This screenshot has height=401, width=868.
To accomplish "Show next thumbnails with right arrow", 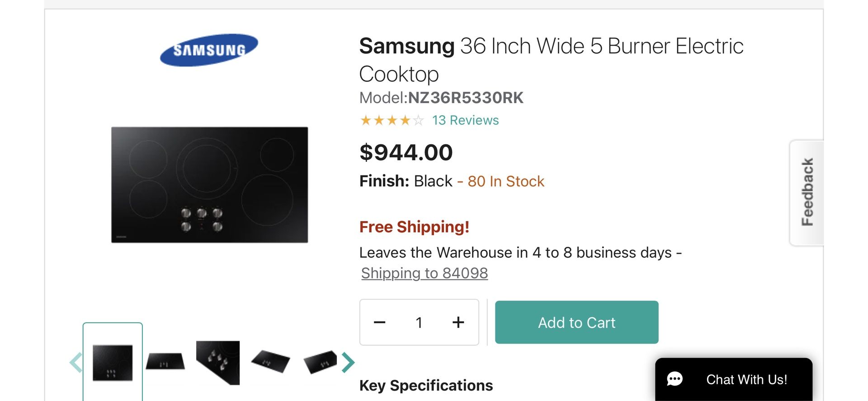I will click(x=348, y=363).
